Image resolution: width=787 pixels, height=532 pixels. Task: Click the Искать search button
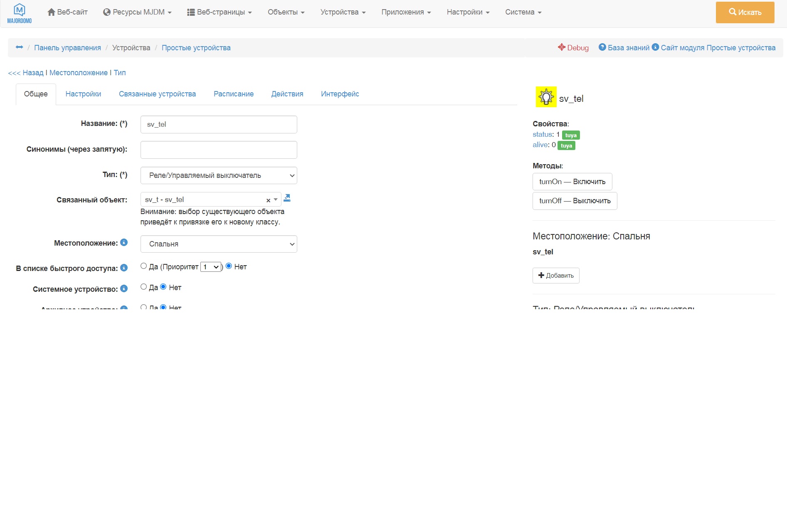click(745, 12)
